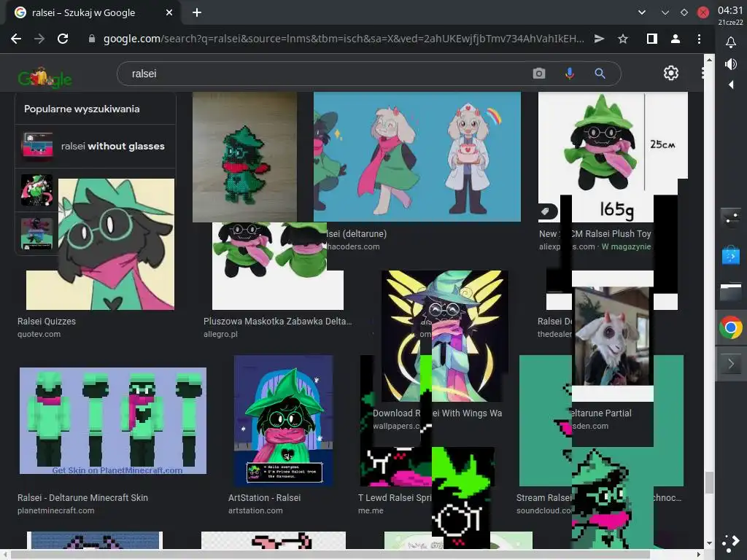Submit search with the magnifying glass icon

(x=600, y=74)
